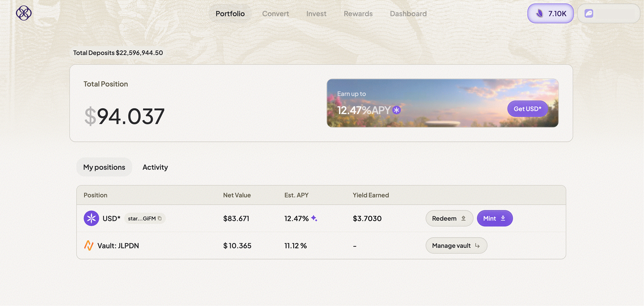Open the 7.10K points badge
The height and width of the screenshot is (306, 644).
click(x=550, y=14)
